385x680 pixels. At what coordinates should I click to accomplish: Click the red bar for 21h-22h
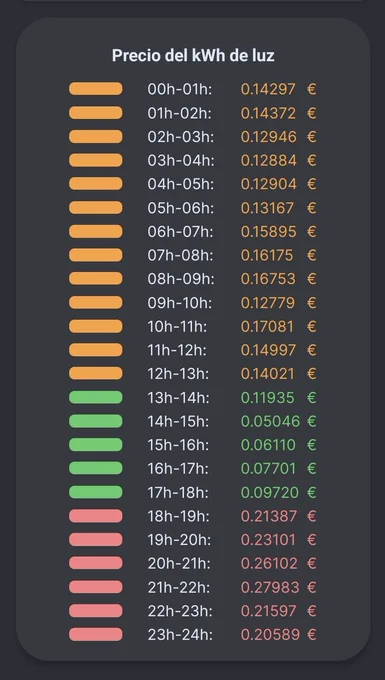tap(95, 587)
